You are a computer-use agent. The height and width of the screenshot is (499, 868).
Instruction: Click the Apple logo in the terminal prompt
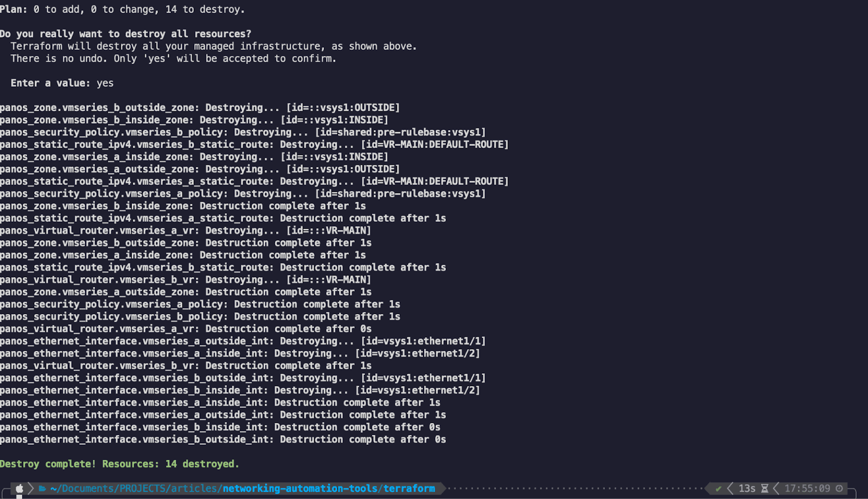click(x=20, y=488)
